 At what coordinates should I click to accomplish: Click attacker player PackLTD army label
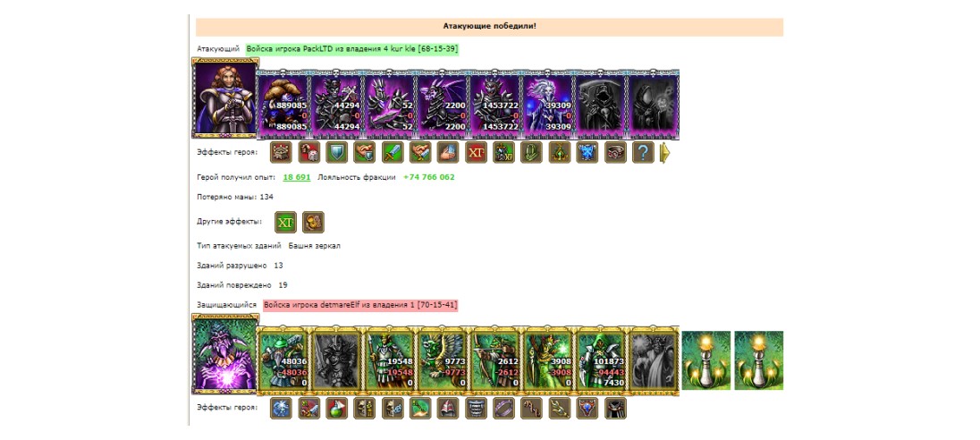point(353,49)
